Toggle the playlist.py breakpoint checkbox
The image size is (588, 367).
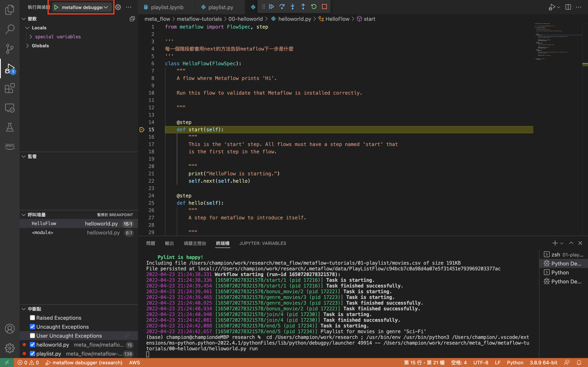(x=32, y=354)
